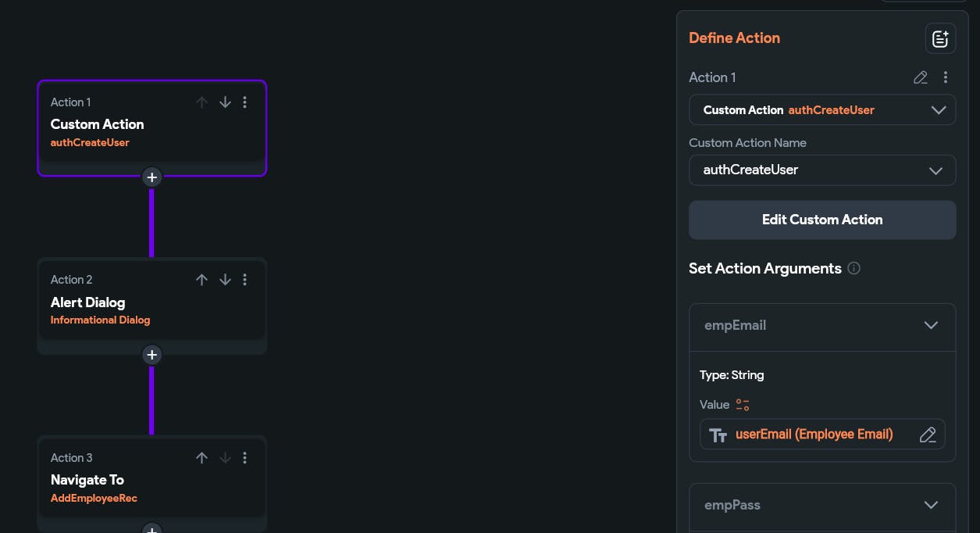Open options menu for Action 3 card
980x533 pixels.
(x=245, y=458)
